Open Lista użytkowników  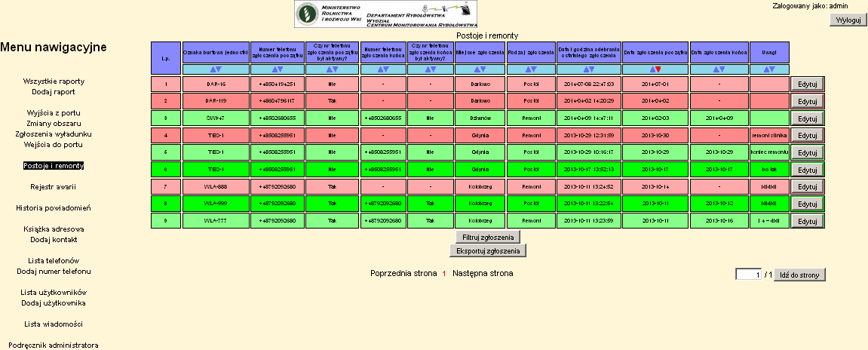point(54,293)
